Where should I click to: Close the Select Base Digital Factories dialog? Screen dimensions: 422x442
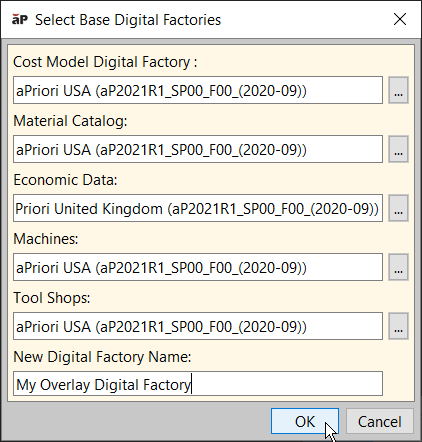[x=400, y=19]
